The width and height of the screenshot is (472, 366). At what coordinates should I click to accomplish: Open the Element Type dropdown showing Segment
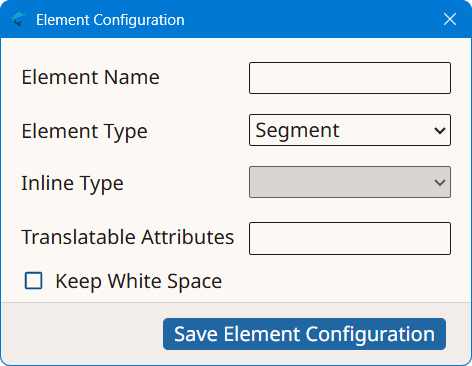point(350,130)
